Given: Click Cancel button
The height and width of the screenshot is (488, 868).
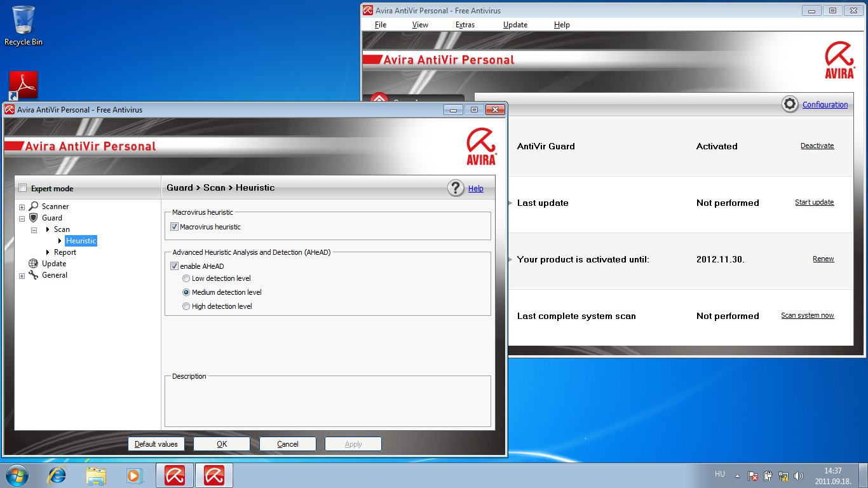Looking at the screenshot, I should coord(288,444).
